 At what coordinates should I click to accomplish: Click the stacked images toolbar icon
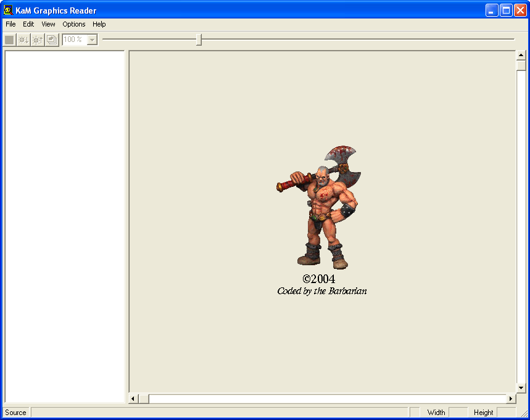52,39
